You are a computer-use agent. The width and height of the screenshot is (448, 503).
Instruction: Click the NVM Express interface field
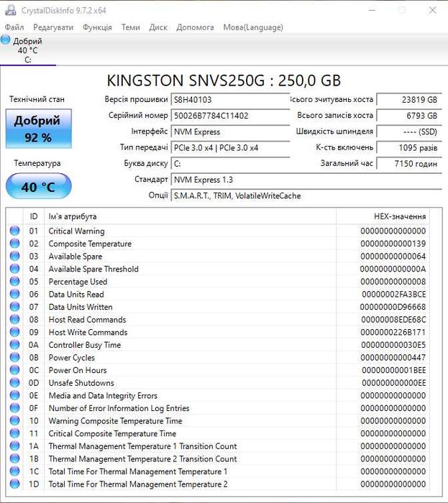tap(230, 131)
